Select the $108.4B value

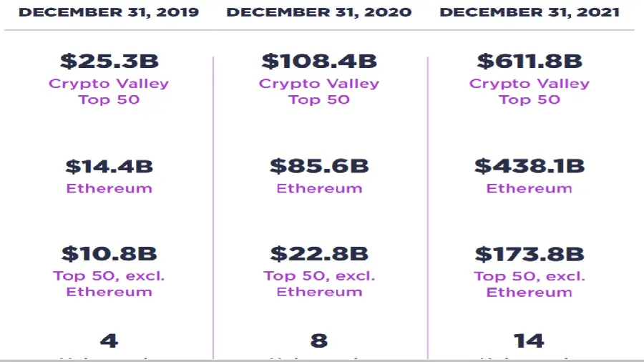pyautogui.click(x=319, y=62)
